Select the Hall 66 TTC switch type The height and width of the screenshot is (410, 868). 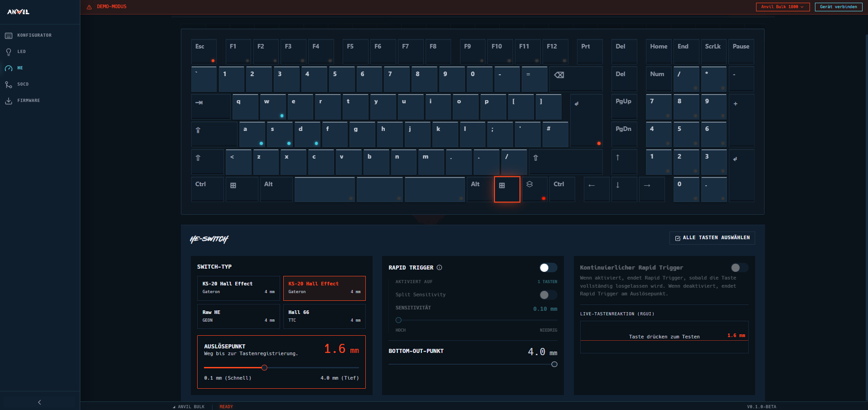(325, 316)
